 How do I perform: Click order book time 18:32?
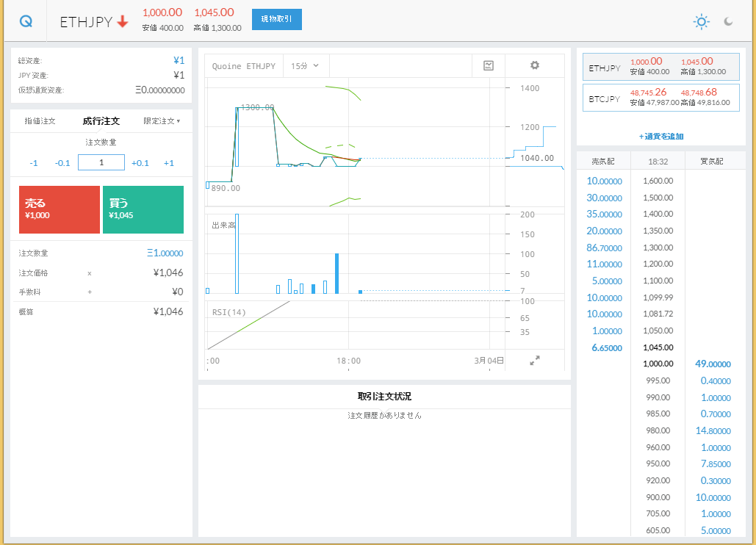pyautogui.click(x=658, y=162)
